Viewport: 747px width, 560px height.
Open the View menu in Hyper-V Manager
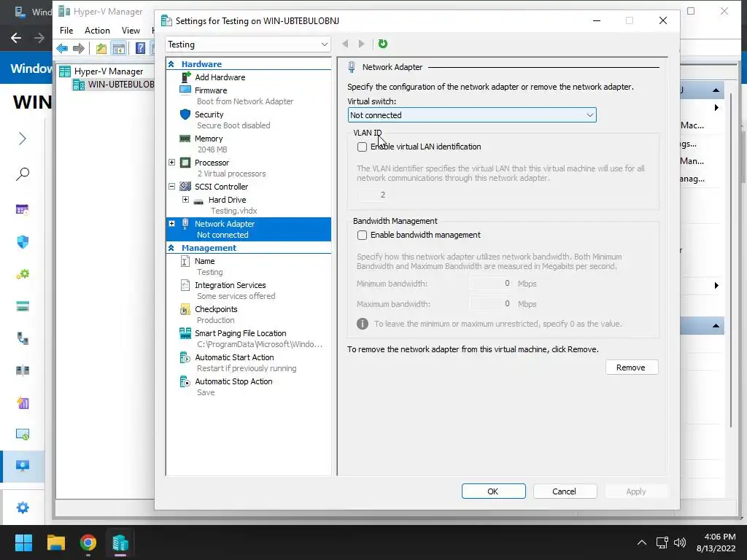[x=131, y=31]
